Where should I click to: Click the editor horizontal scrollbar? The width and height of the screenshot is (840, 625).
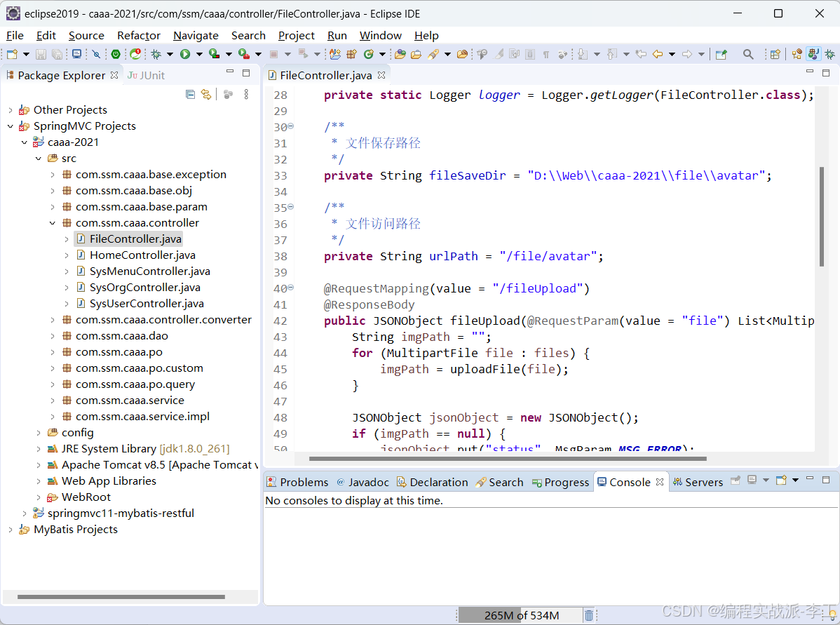click(x=508, y=458)
